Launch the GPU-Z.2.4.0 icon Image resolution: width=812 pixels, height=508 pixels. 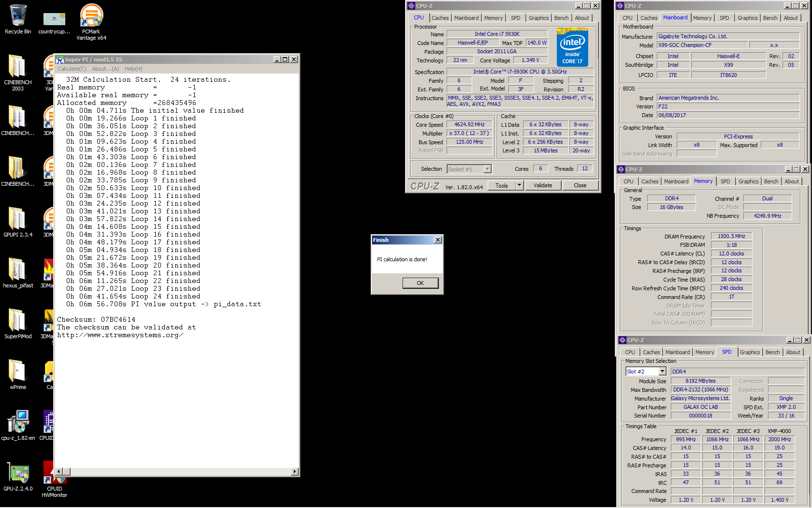coord(18,477)
